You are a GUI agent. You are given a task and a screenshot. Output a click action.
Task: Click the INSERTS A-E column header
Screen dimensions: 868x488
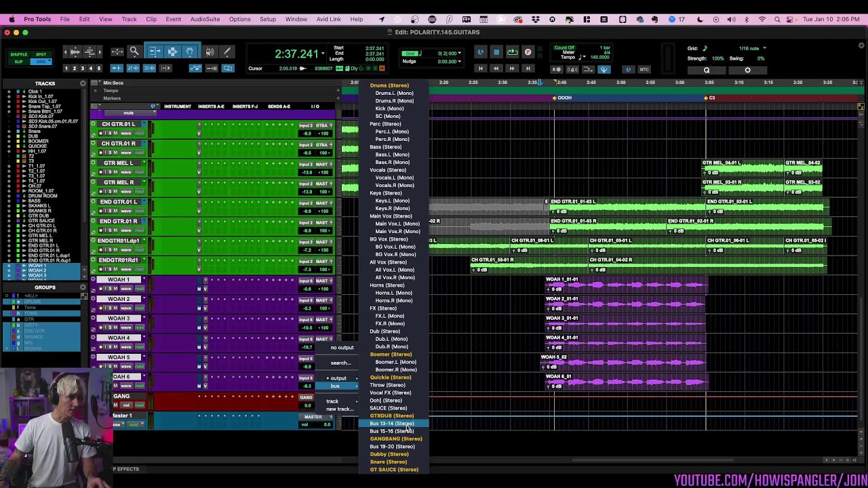pos(211,106)
